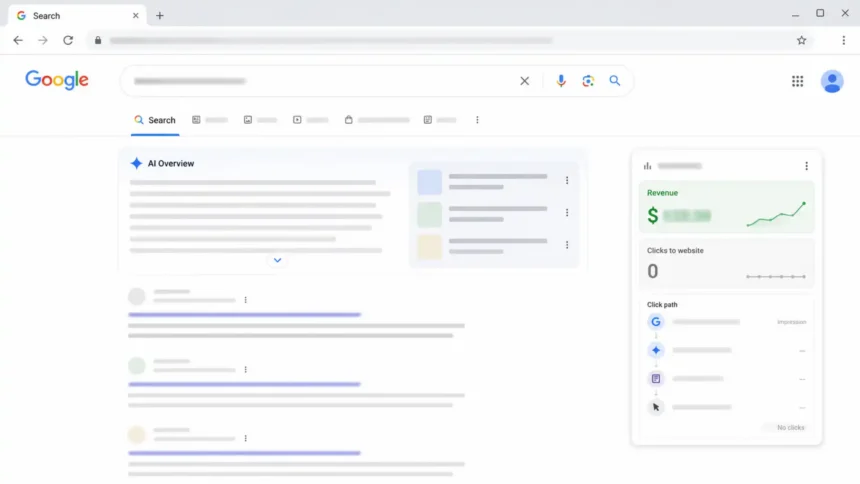Click the Click path heading
The image size is (860, 484).
point(662,305)
